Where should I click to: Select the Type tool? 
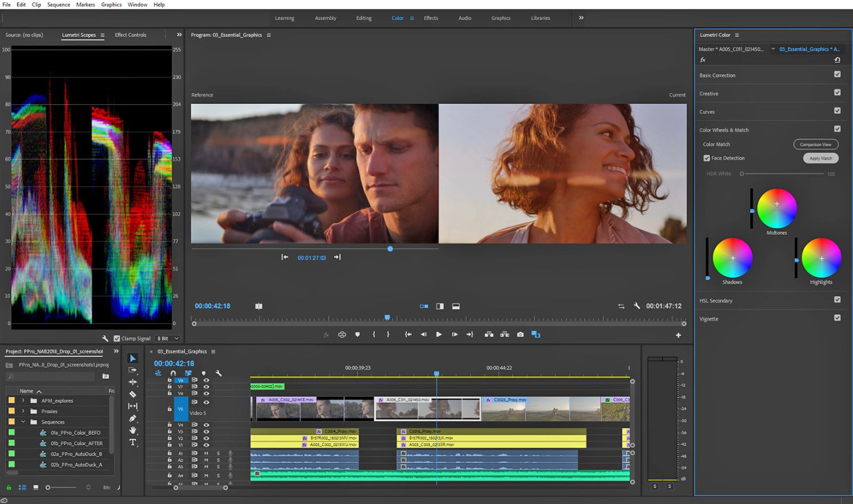[132, 443]
